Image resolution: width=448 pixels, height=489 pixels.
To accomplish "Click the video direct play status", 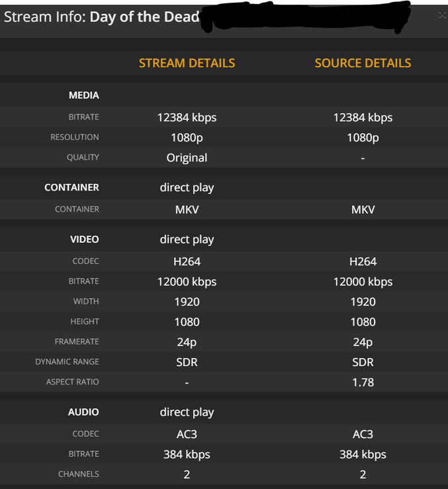I will point(187,240).
